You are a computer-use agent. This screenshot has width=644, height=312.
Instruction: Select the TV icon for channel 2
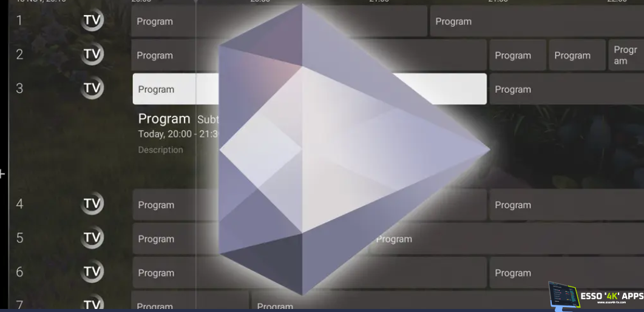92,55
